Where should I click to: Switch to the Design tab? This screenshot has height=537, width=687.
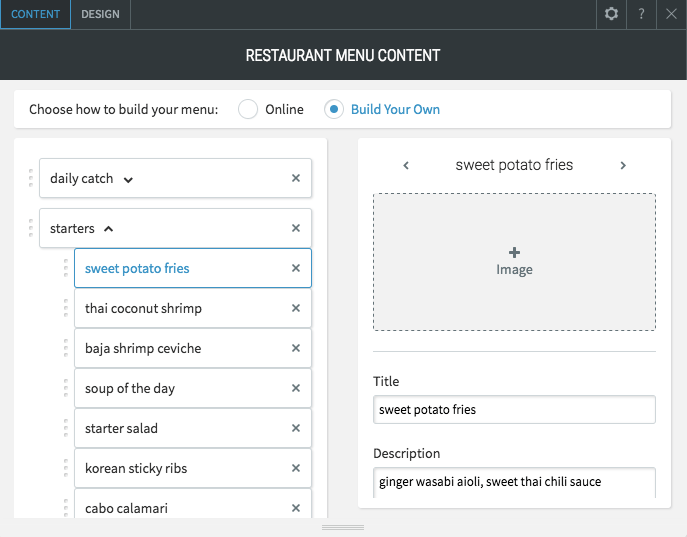[100, 14]
